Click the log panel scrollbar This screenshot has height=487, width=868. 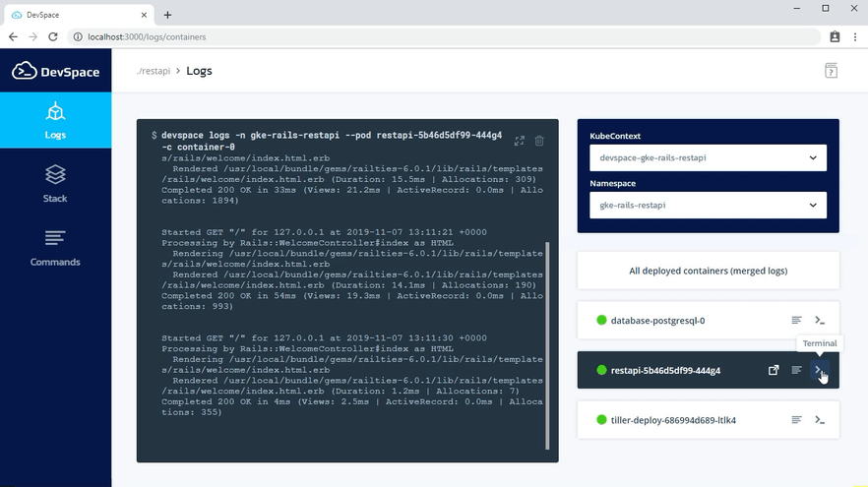coord(547,345)
